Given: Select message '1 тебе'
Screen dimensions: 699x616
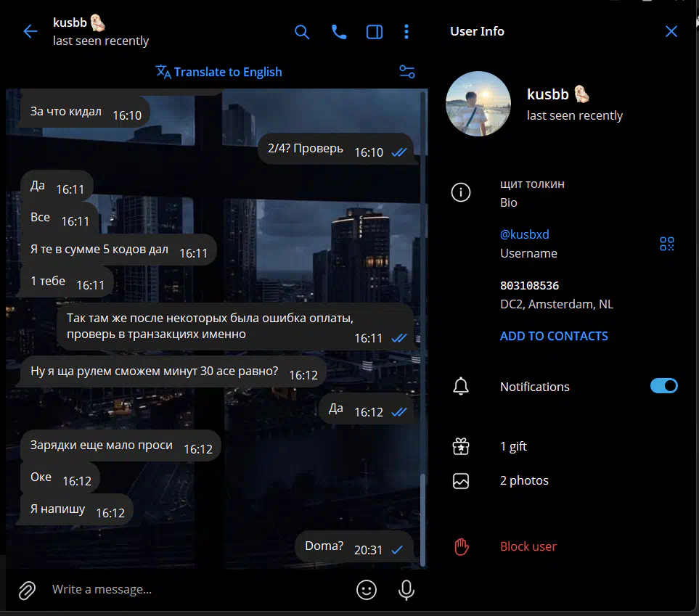Looking at the screenshot, I should (x=67, y=282).
